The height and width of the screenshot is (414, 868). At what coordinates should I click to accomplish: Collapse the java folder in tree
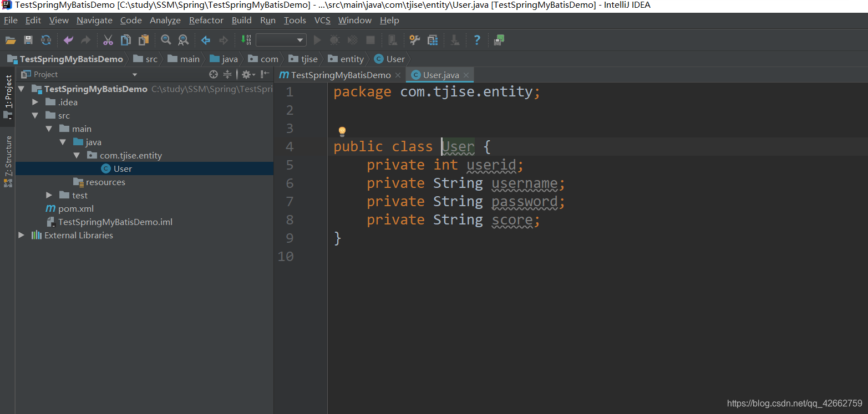(63, 142)
